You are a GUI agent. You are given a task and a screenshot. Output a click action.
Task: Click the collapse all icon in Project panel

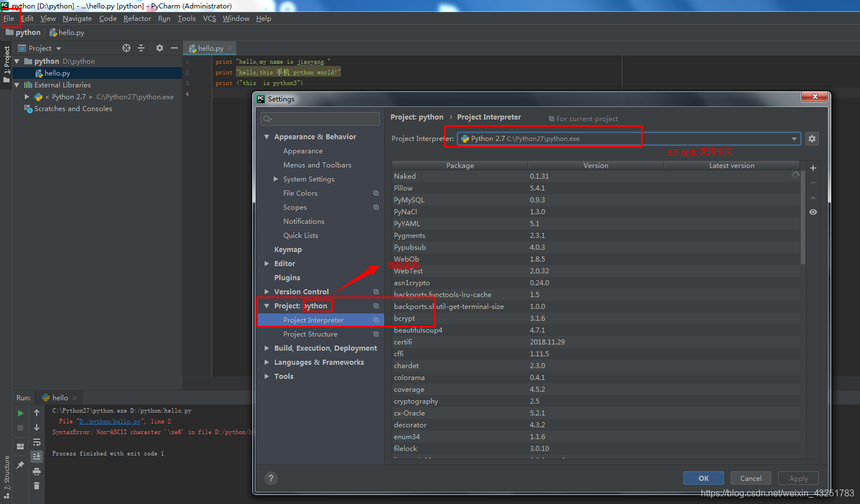tap(141, 48)
